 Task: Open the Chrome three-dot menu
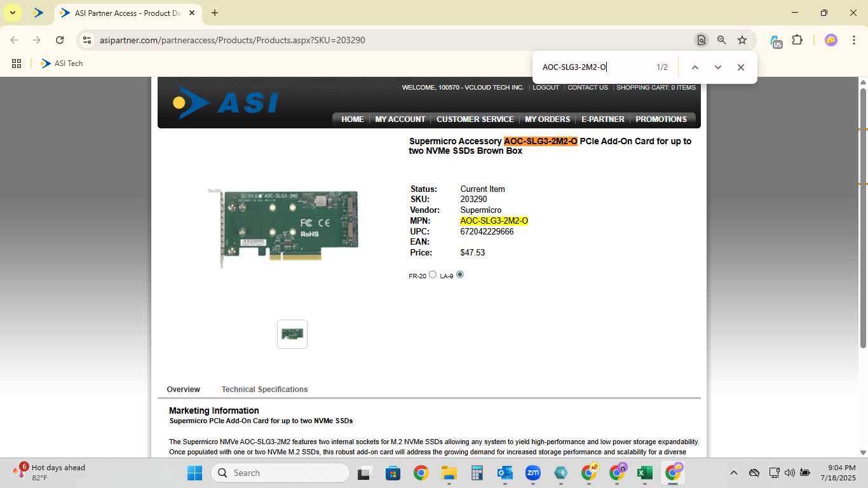[853, 40]
